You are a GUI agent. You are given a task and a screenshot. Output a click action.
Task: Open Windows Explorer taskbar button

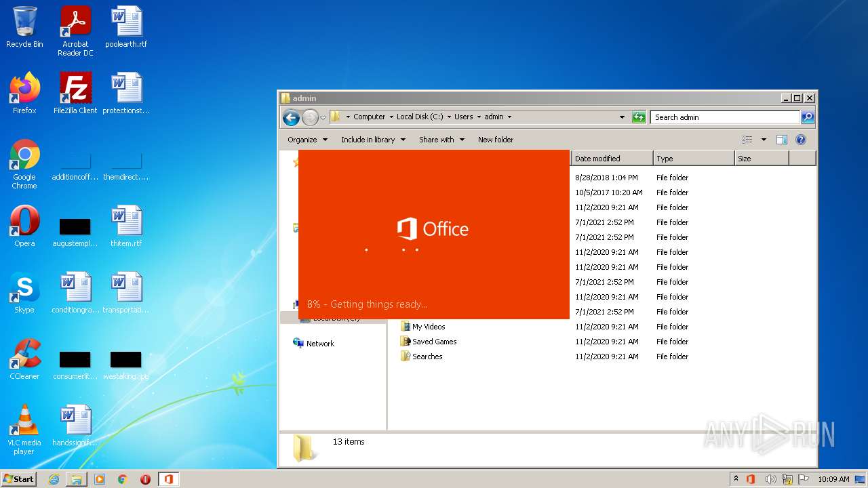(77, 479)
